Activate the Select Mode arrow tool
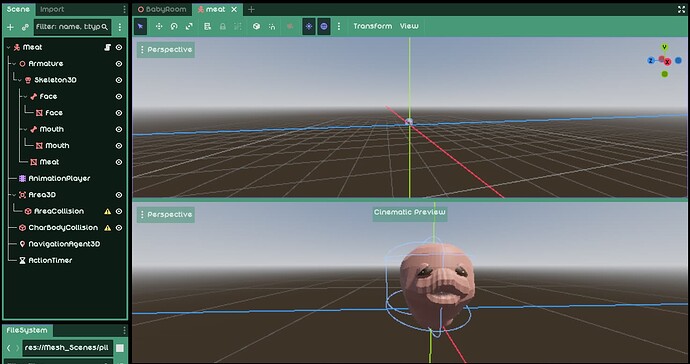 pos(140,26)
